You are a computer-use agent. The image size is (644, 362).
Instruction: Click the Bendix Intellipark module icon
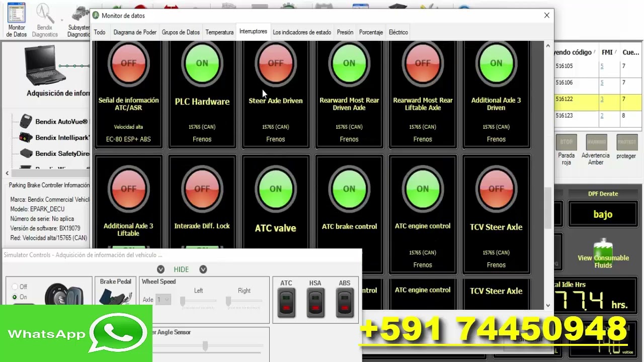pos(26,137)
